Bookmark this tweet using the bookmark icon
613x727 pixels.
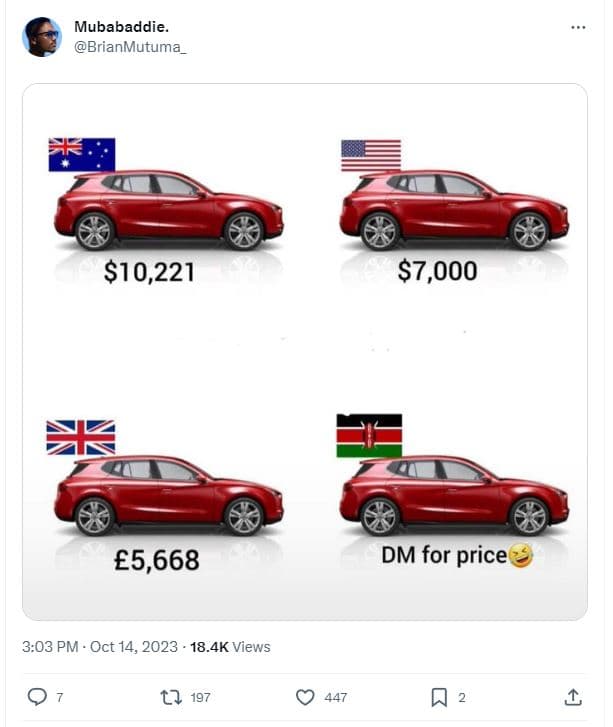tap(439, 697)
